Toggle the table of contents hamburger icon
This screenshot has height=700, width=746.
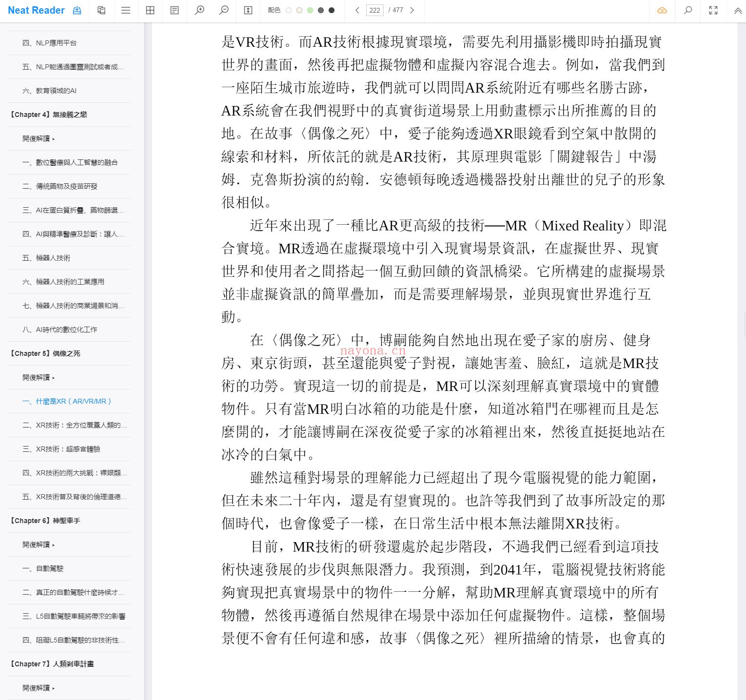point(126,10)
